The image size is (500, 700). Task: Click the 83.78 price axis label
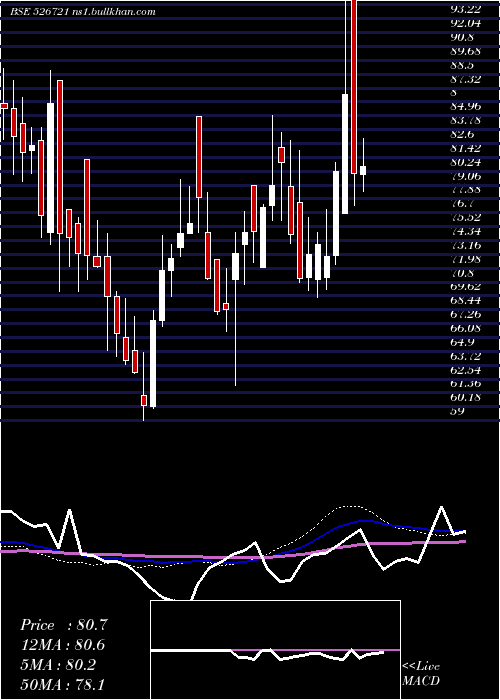(466, 121)
